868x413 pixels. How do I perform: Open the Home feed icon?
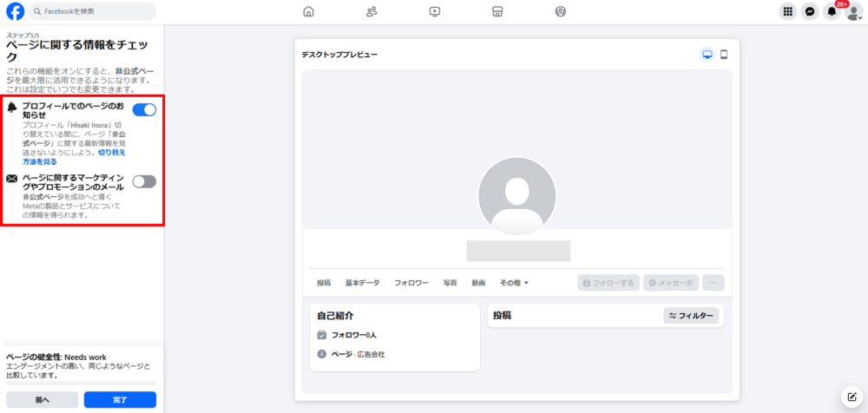[309, 11]
